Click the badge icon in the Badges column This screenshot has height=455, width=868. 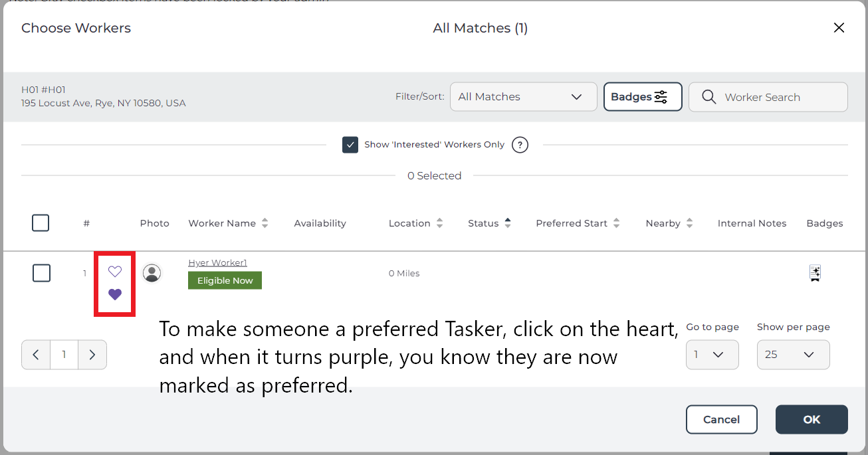pyautogui.click(x=815, y=273)
